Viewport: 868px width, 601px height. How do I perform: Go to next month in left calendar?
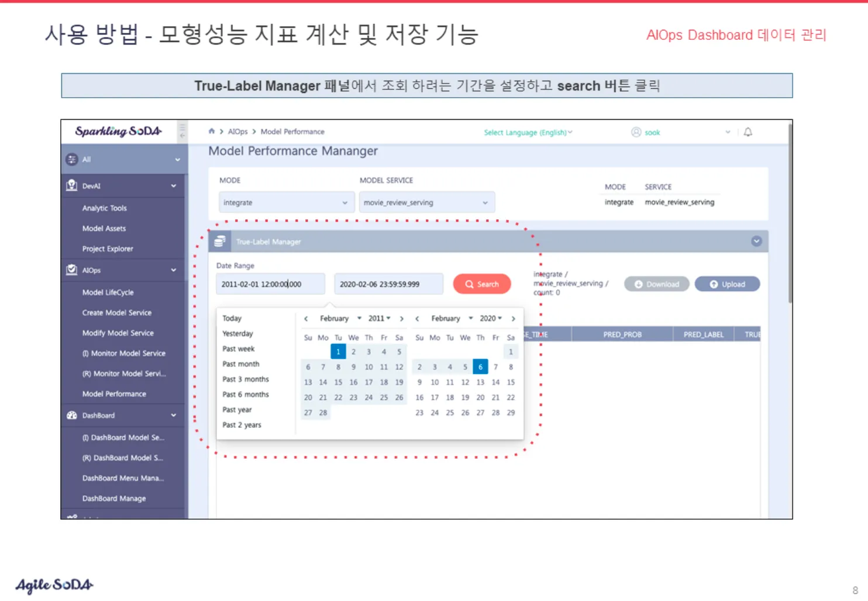coord(401,319)
